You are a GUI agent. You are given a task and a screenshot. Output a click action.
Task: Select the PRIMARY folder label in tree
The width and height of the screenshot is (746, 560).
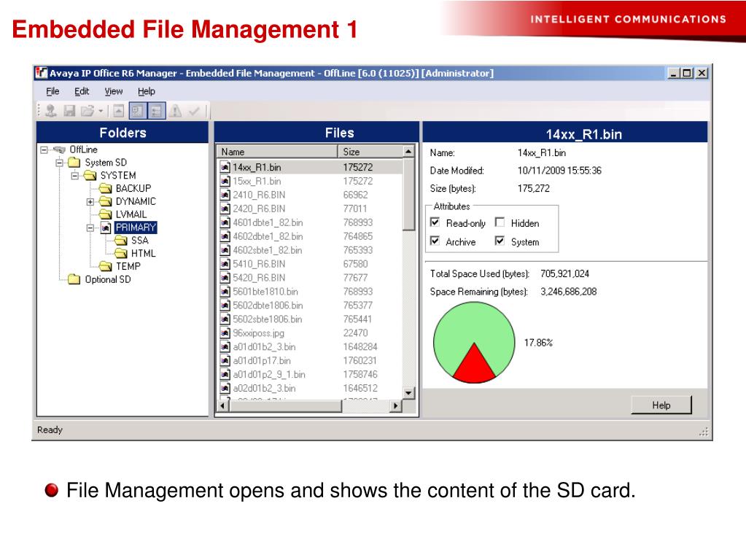point(136,227)
